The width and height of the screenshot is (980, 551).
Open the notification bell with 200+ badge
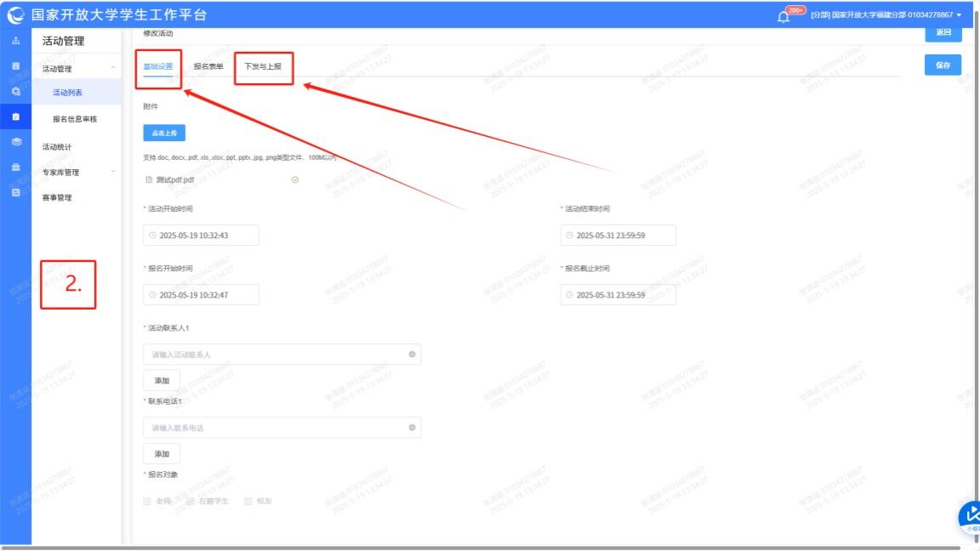tap(783, 16)
